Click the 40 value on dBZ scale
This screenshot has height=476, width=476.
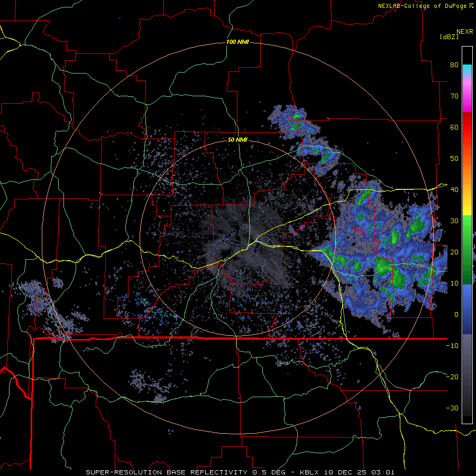click(454, 190)
